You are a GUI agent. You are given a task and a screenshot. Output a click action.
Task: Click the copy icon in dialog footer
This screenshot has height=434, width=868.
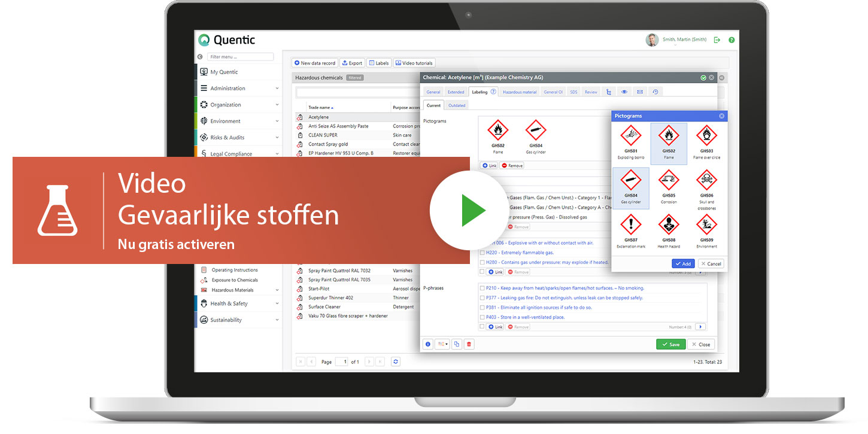click(x=457, y=344)
